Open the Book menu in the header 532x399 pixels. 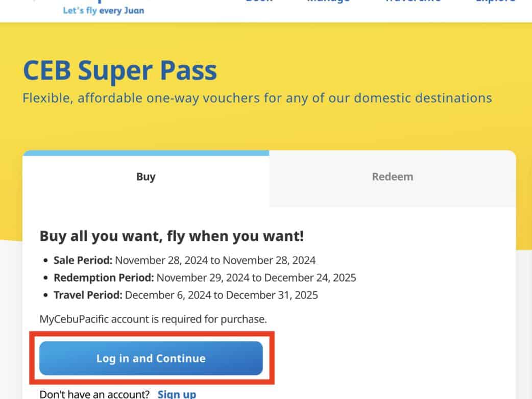click(259, 2)
